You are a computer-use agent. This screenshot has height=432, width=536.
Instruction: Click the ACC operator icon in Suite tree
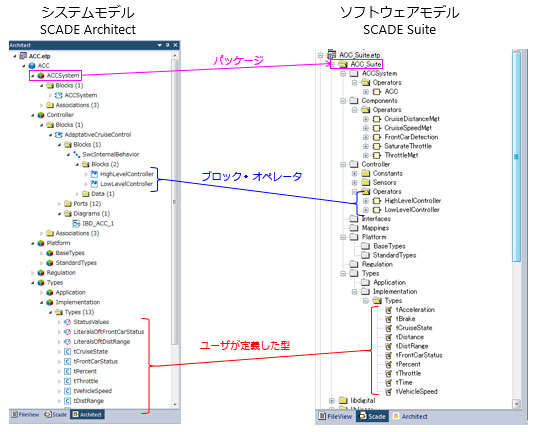[x=377, y=92]
